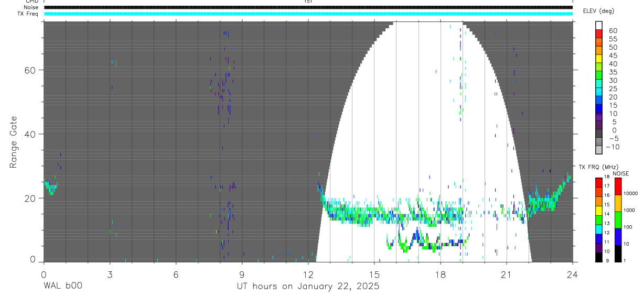Select the 21 hour tick on the time axis
Image resolution: width=644 pixels, height=297 pixels.
click(x=506, y=274)
